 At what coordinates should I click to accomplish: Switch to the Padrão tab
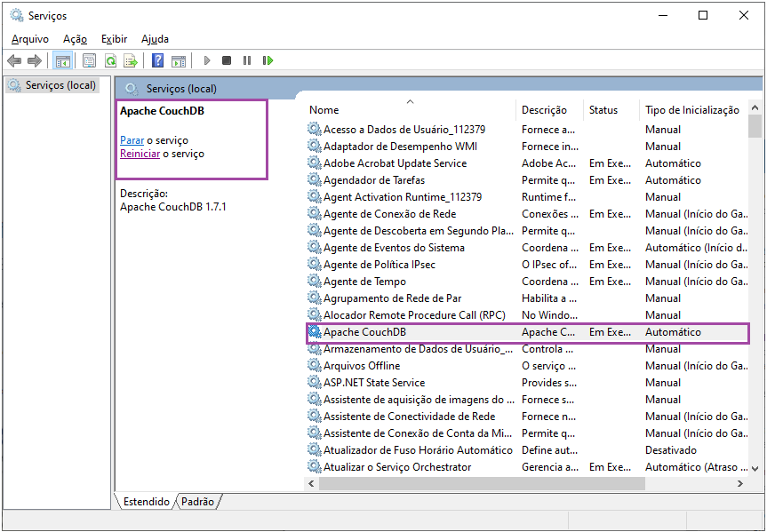point(197,502)
